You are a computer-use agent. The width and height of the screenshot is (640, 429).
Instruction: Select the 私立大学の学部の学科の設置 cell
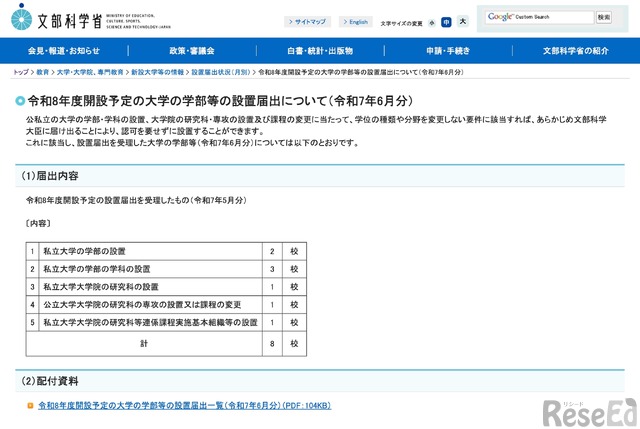(150, 269)
